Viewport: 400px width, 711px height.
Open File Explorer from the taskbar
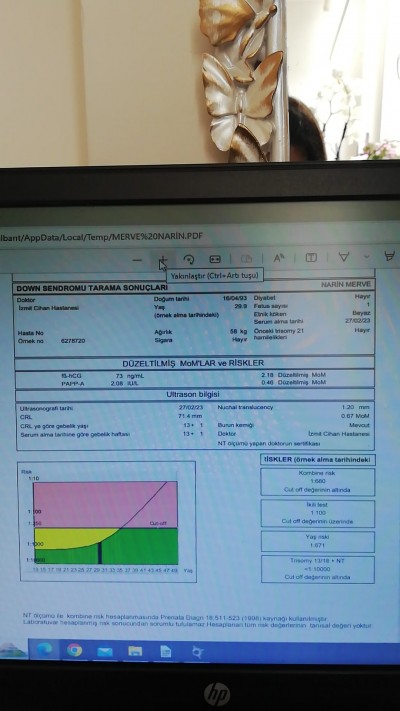point(135,652)
